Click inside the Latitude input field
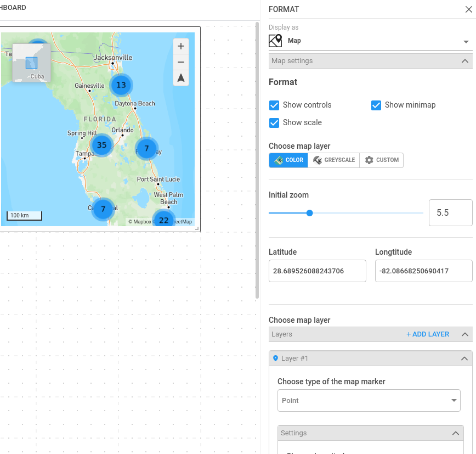This screenshot has width=476, height=454. 317,271
